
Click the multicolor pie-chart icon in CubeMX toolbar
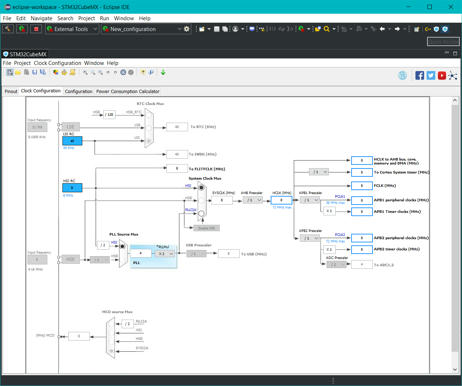56,72
